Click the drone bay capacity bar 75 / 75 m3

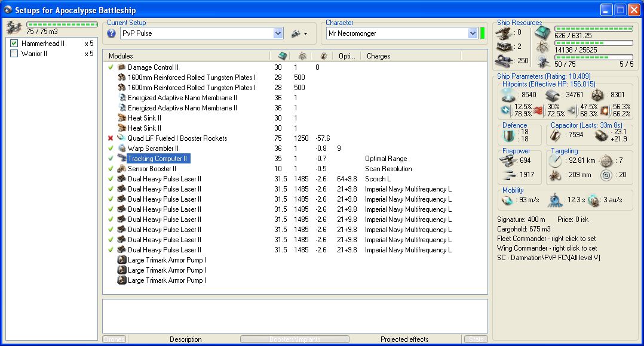pyautogui.click(x=62, y=24)
